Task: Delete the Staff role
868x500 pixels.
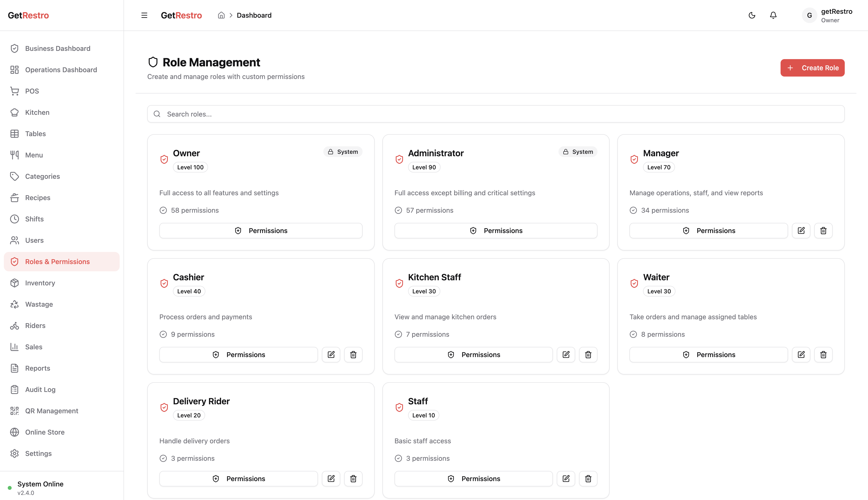Action: click(x=588, y=478)
